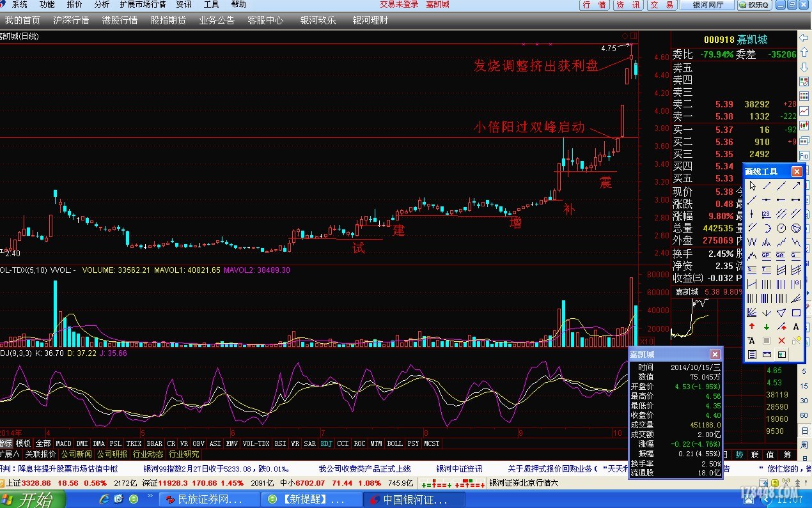Choose the red up-arrow marker tool
The height and width of the screenshot is (508, 812).
click(x=752, y=327)
